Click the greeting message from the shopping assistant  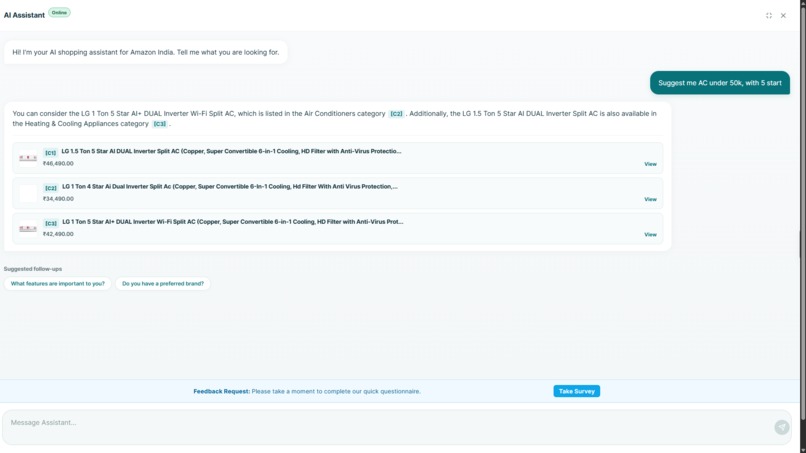tap(145, 52)
